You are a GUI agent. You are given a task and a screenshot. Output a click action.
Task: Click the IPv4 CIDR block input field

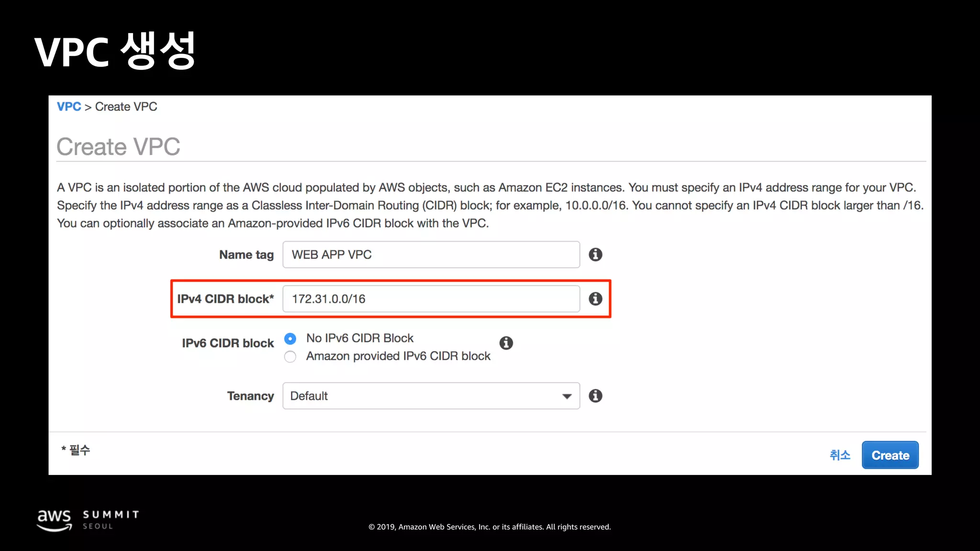coord(431,299)
